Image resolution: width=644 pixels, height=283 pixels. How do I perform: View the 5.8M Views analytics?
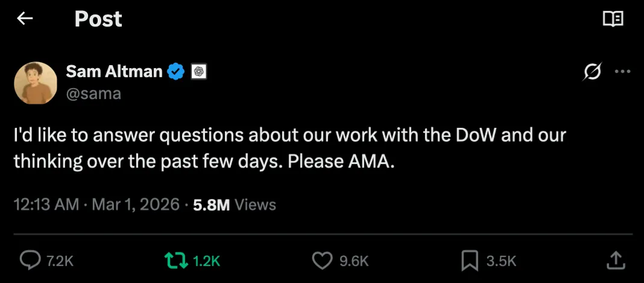pyautogui.click(x=235, y=205)
